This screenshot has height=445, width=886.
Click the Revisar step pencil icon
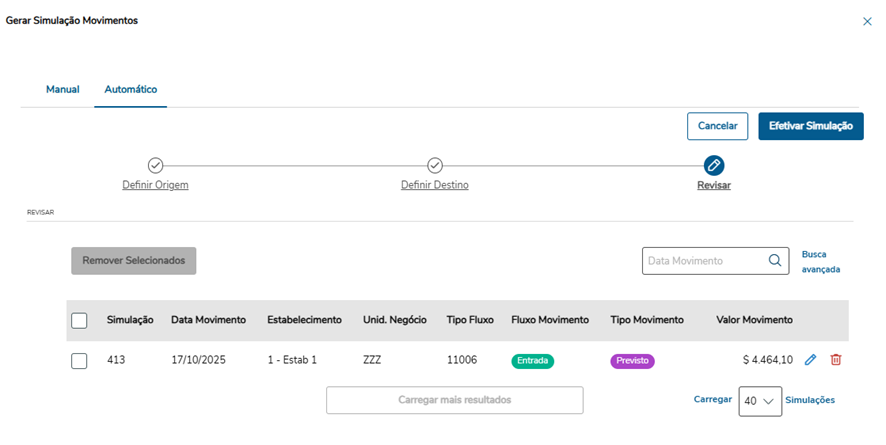[714, 165]
